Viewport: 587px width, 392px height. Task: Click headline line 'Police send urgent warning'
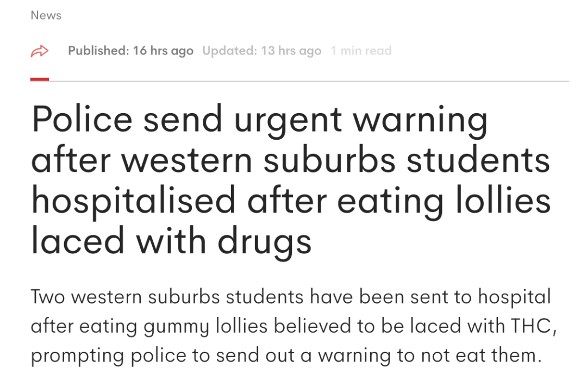tap(259, 119)
